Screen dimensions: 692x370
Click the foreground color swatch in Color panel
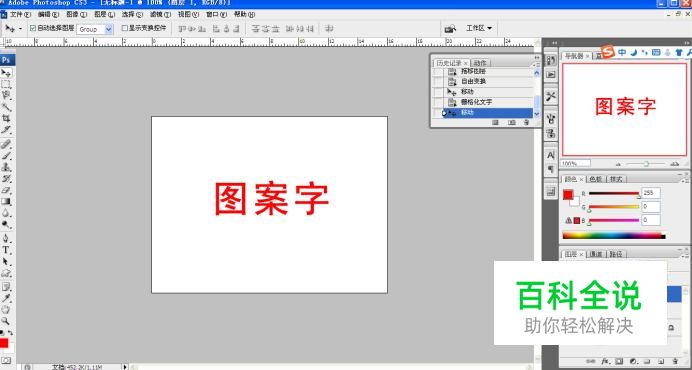[568, 195]
